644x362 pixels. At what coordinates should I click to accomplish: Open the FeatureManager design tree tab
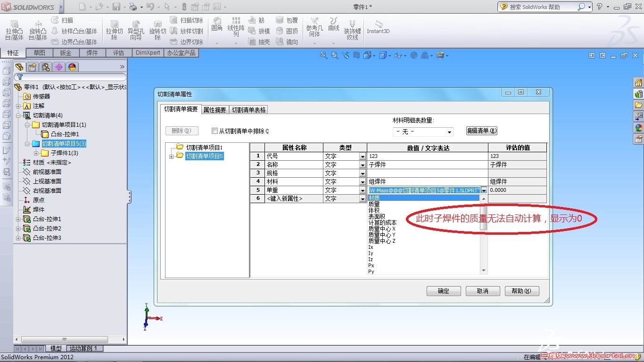click(x=19, y=67)
